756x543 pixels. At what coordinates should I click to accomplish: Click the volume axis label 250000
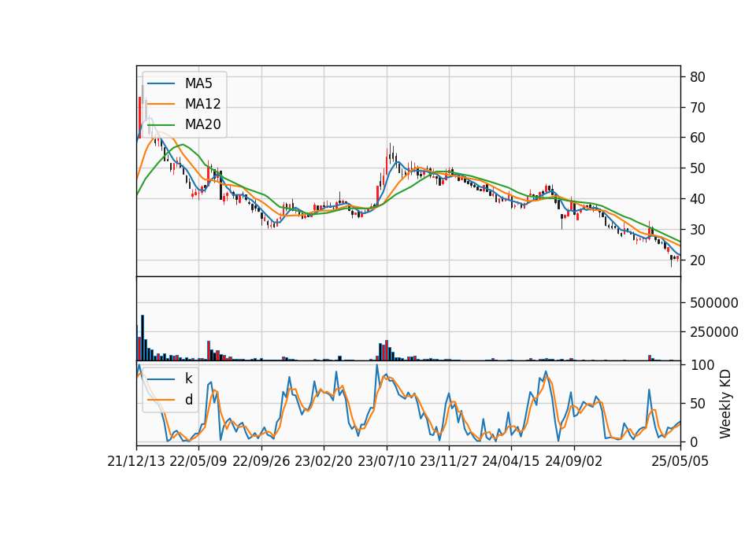coord(714,332)
